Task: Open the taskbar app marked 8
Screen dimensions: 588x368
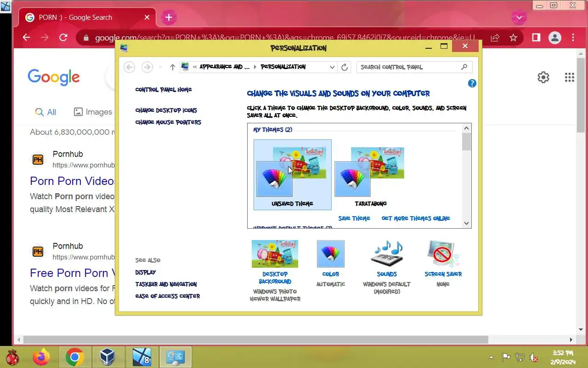Action: tap(141, 357)
